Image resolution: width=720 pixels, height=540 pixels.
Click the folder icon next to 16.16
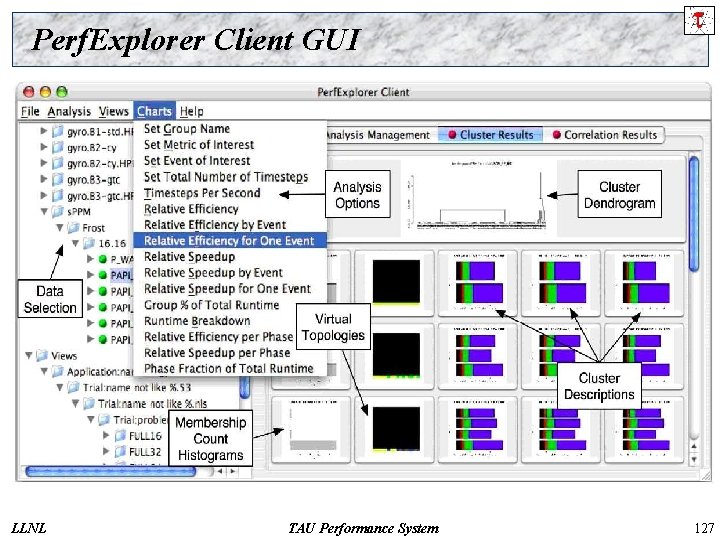click(89, 243)
